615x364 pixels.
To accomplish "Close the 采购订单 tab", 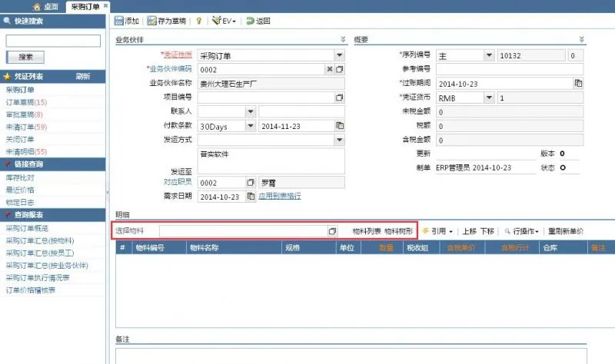I will pyautogui.click(x=105, y=6).
